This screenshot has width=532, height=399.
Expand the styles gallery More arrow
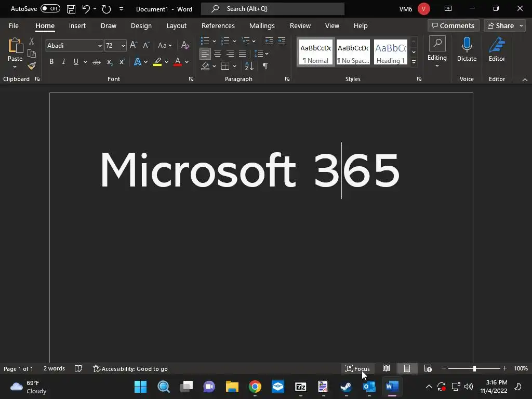pos(414,62)
